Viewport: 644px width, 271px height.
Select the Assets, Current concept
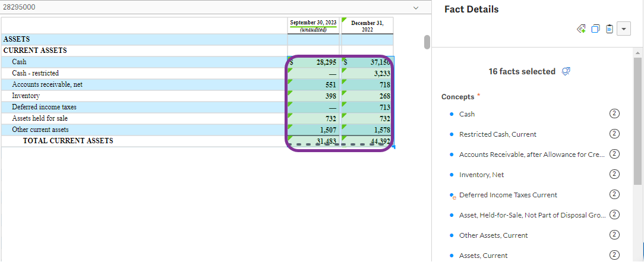pos(483,256)
